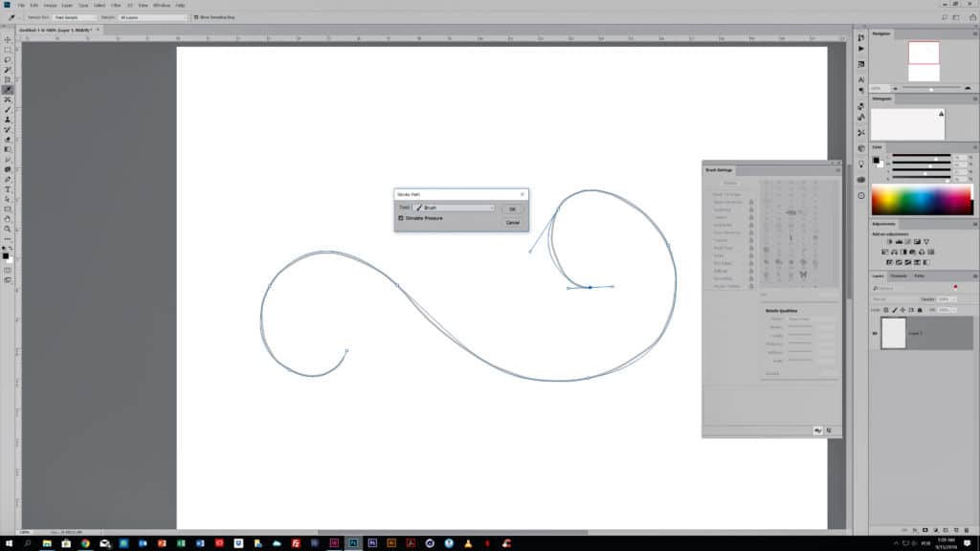Select the Eraser tool
Screen dimensions: 980x551
[x=8, y=140]
